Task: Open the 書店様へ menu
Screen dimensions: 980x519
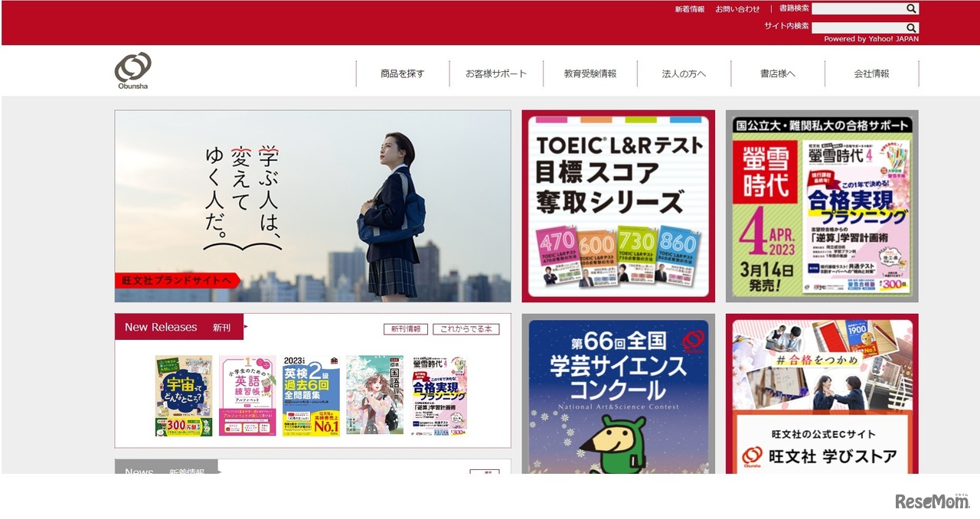Action: pos(778,73)
